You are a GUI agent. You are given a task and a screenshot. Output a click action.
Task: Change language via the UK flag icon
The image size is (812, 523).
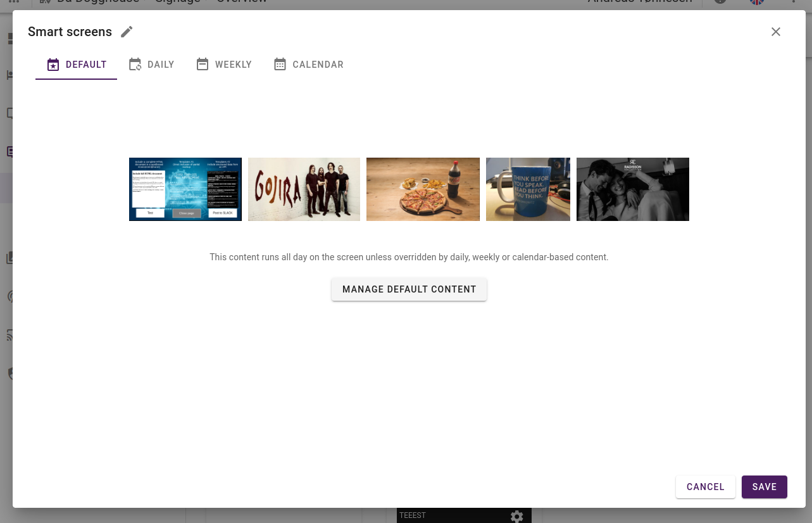[x=756, y=3]
